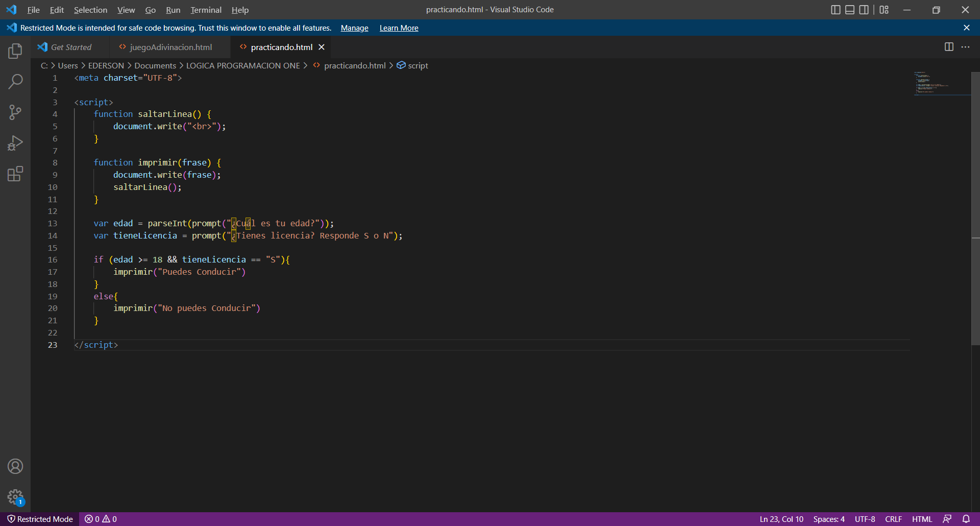This screenshot has width=980, height=526.
Task: Switch to the Get Started tab
Action: (70, 47)
